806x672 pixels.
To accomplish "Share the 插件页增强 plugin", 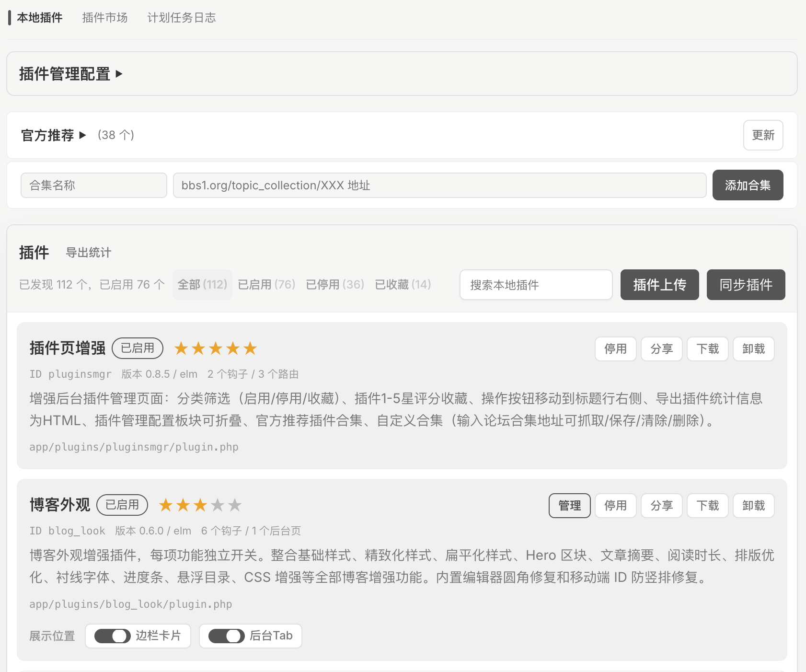I will [x=662, y=349].
